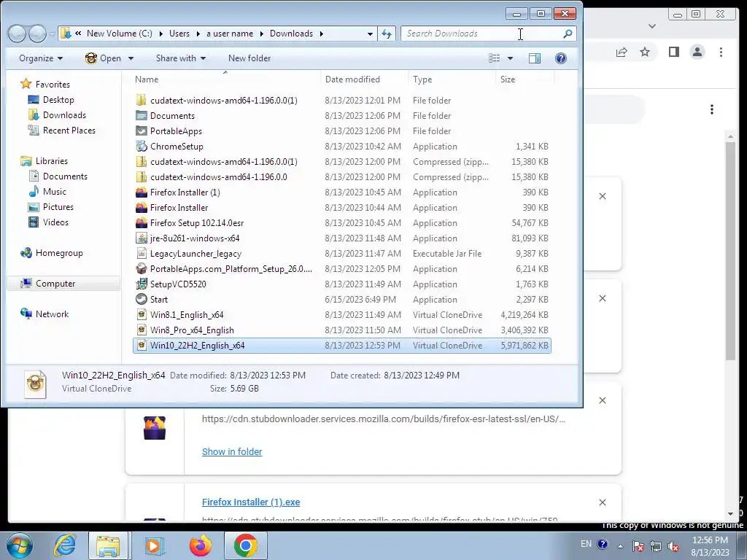This screenshot has height=560, width=747.
Task: Click the search magnifier icon in Explorer
Action: coord(568,34)
